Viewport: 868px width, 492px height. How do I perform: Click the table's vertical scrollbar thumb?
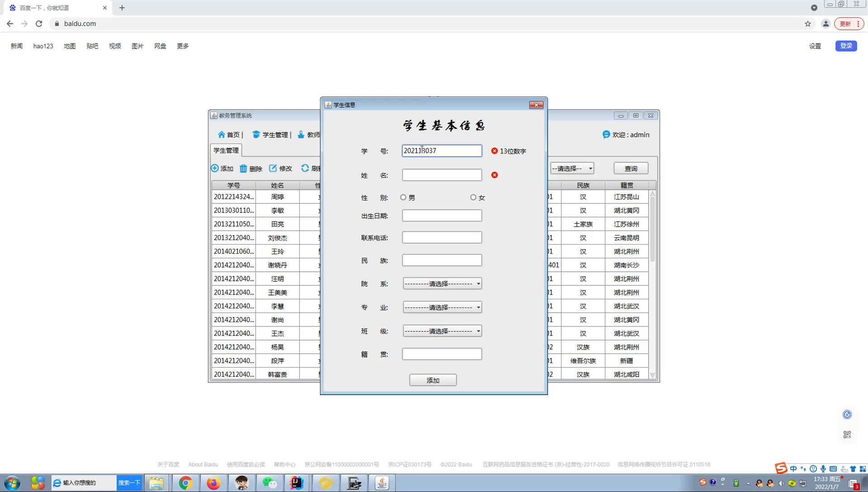[x=652, y=229]
